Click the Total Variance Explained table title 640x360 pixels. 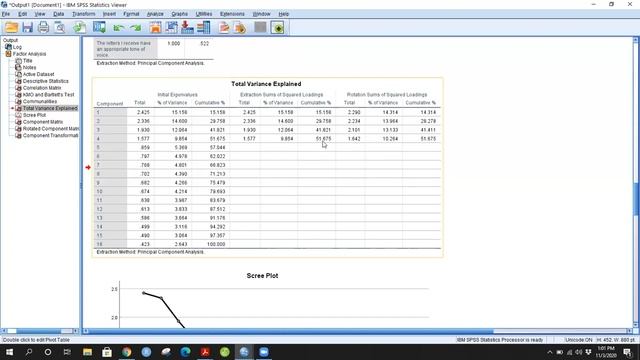(x=266, y=84)
